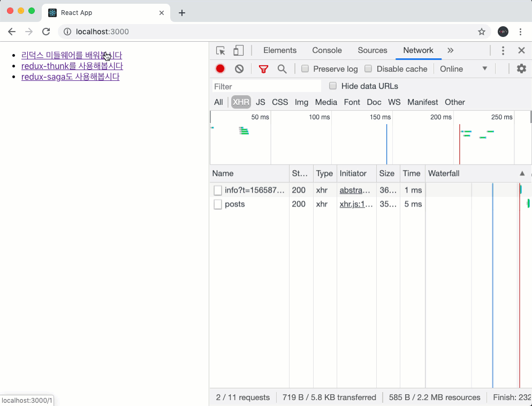Open the redux-saga도 사용해봅시다 link

coord(71,76)
